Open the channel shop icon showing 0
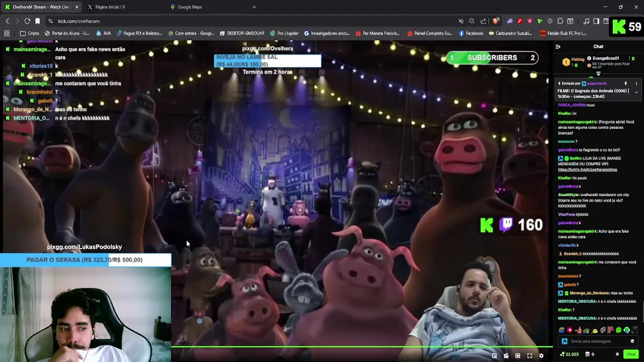The width and height of the screenshot is (644, 362). point(590,354)
